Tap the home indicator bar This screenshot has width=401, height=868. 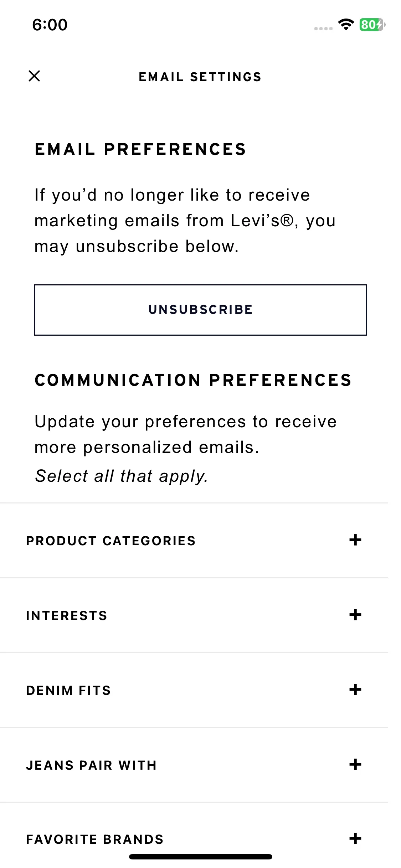point(201,857)
